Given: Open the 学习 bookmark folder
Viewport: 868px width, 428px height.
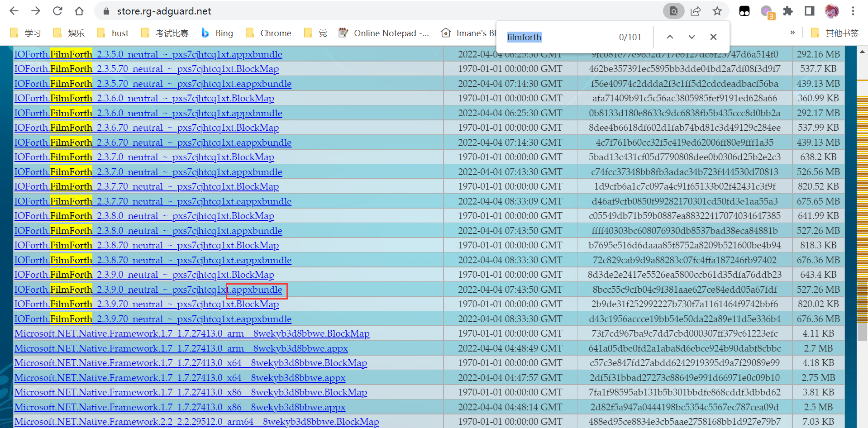Looking at the screenshot, I should point(26,33).
